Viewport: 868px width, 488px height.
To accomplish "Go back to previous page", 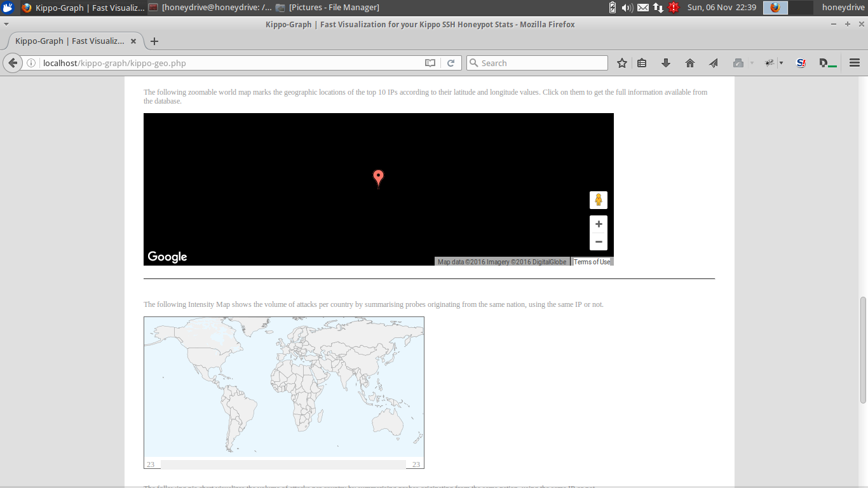I will [12, 63].
